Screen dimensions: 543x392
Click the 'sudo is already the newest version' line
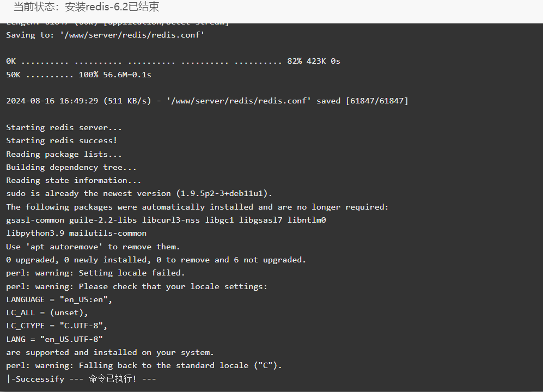click(139, 194)
